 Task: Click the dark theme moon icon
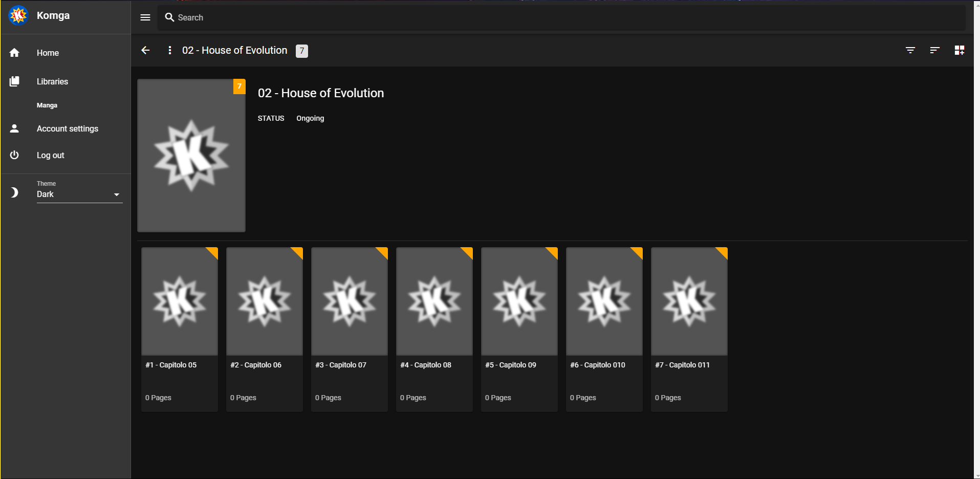click(14, 192)
